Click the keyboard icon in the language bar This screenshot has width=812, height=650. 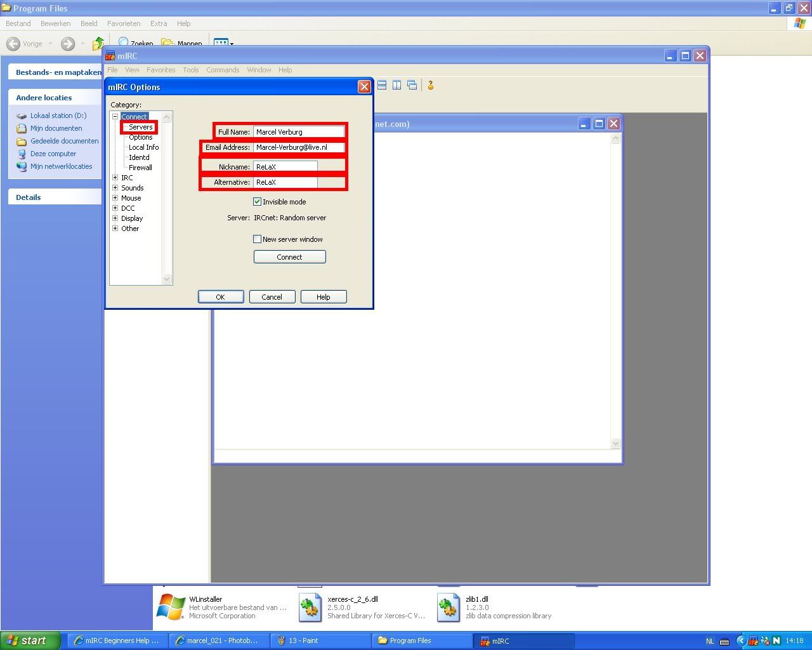point(724,641)
